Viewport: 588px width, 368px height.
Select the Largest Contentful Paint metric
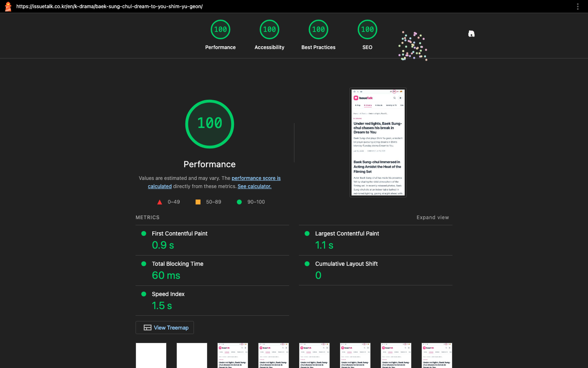click(x=376, y=240)
